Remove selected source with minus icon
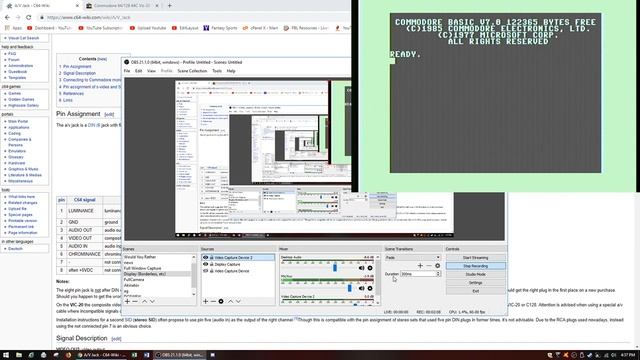Image resolution: width=640 pixels, height=360 pixels. point(213,301)
